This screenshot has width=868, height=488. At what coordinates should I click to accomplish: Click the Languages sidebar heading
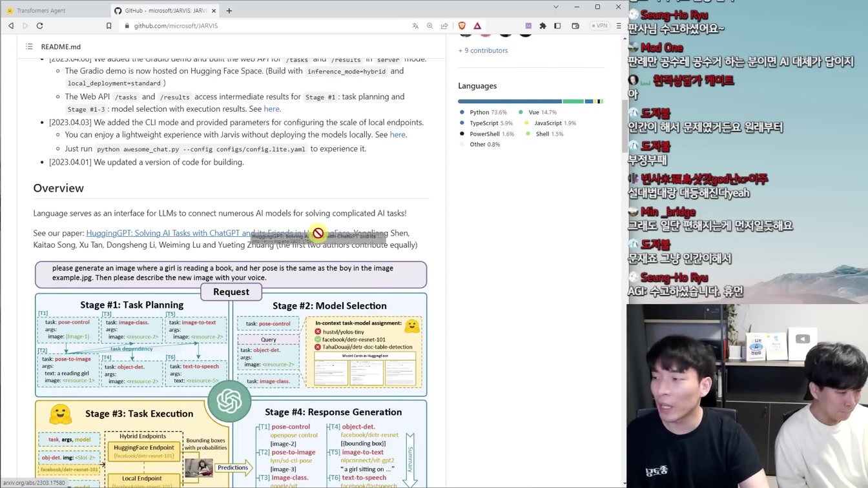(x=477, y=86)
